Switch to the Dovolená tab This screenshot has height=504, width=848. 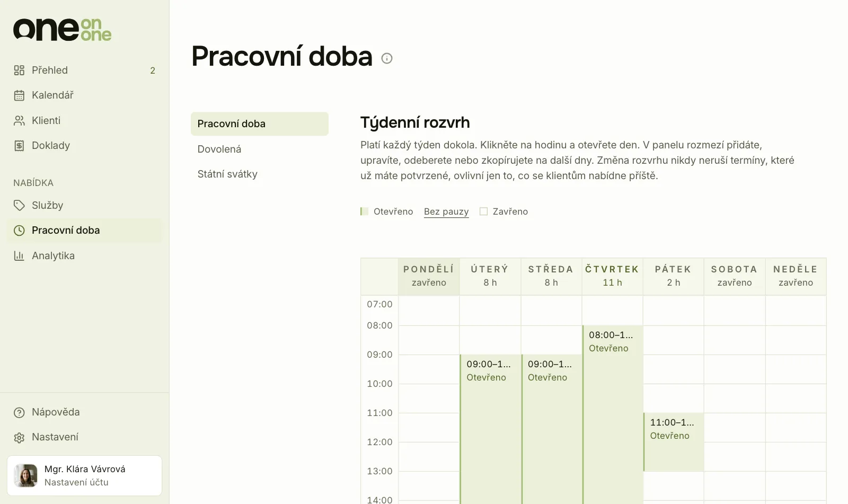[x=260, y=149]
